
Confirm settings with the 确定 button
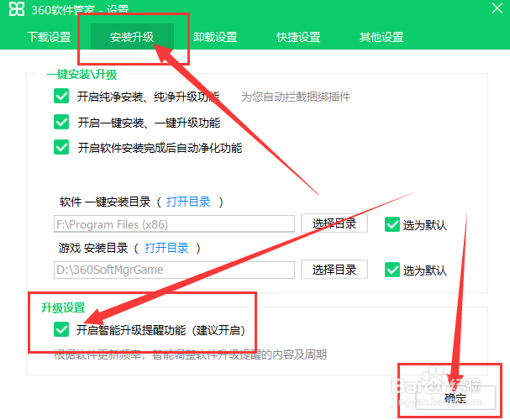coord(455,398)
